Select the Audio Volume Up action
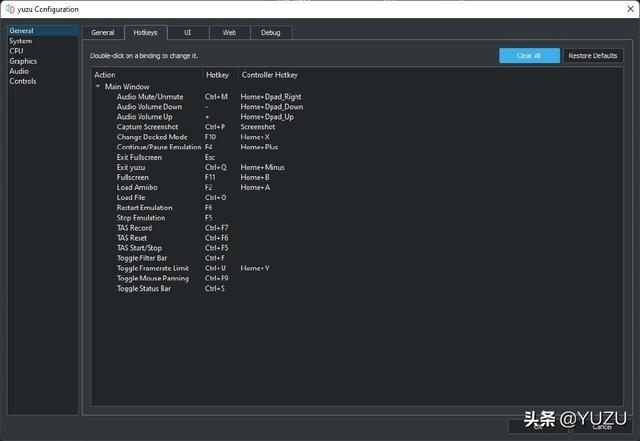 144,117
